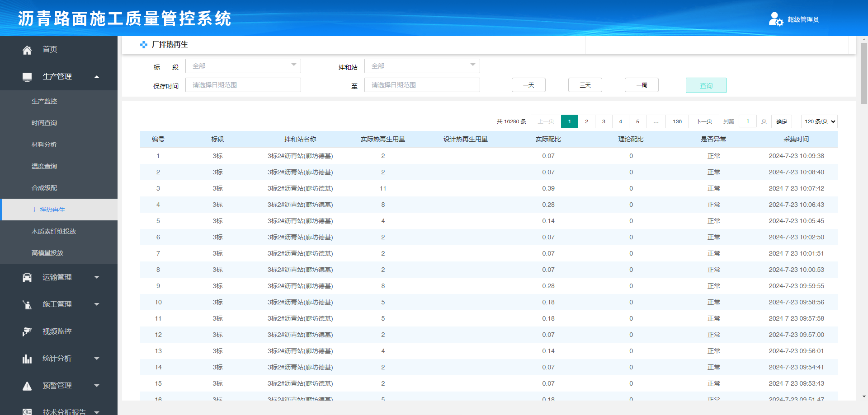
Task: Click the 拌和站名称 column header
Action: click(300, 139)
